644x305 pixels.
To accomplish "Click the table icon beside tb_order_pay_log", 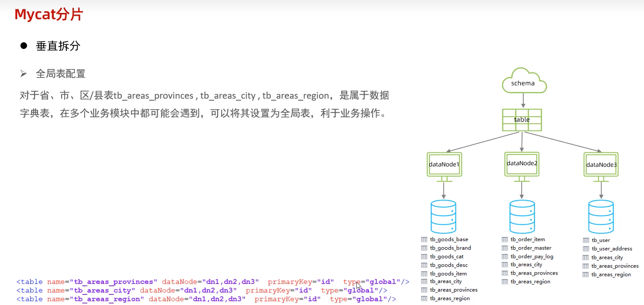I will 505,256.
